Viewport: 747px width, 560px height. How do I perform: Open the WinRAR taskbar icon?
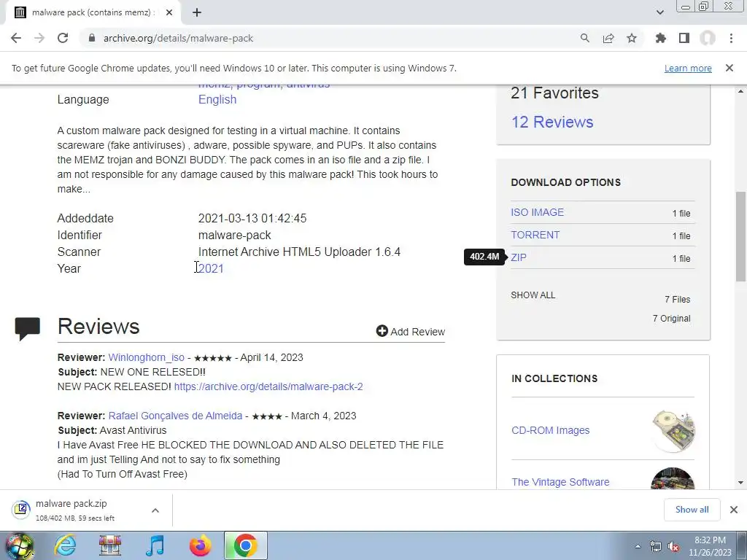(110, 545)
